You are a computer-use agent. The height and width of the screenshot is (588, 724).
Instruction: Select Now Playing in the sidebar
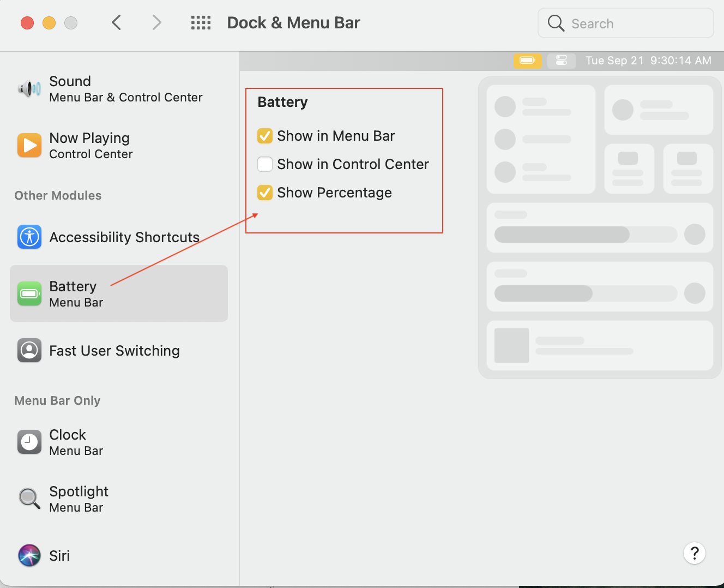(119, 145)
